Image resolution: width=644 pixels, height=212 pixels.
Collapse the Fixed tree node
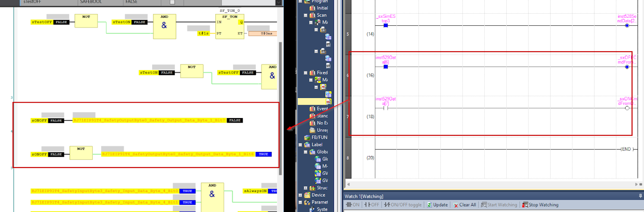(x=305, y=73)
